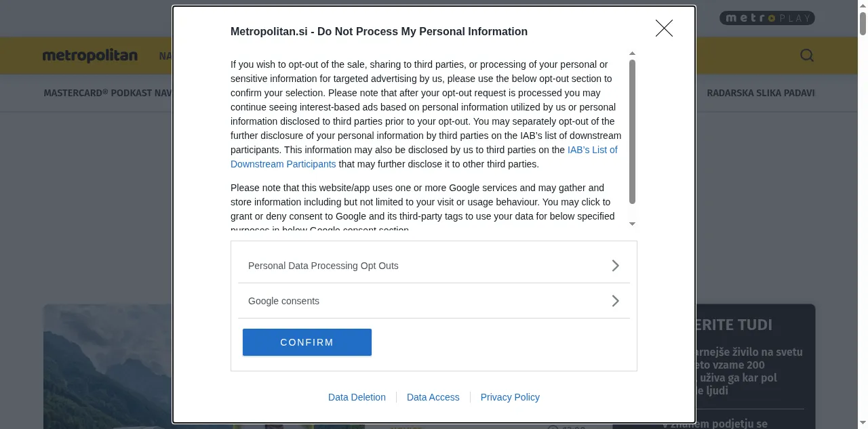Screen dimensions: 868x429
Task: Open the MetroPlay logo badge
Action: [767, 18]
